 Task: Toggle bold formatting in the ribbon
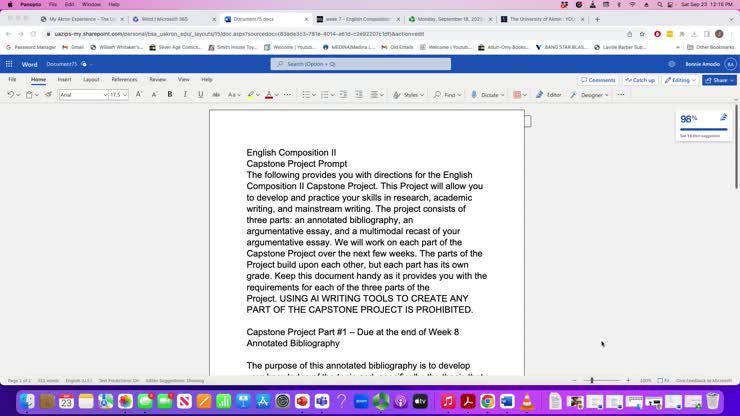pos(170,95)
